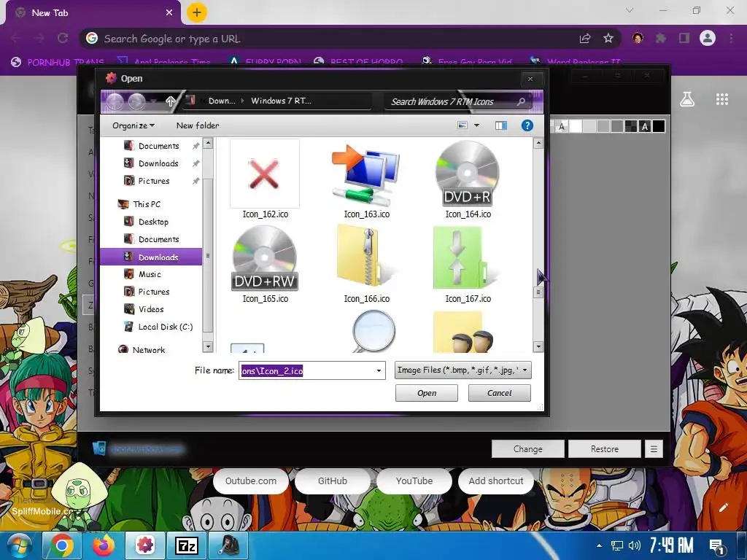This screenshot has width=747, height=560.
Task: Open Videos folder in navigation pane
Action: [x=150, y=309]
